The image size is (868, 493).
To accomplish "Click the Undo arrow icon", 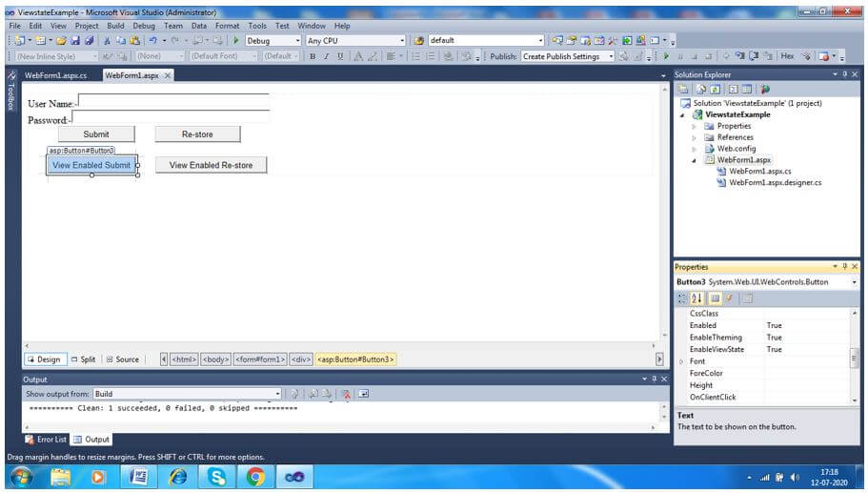I will [x=153, y=40].
